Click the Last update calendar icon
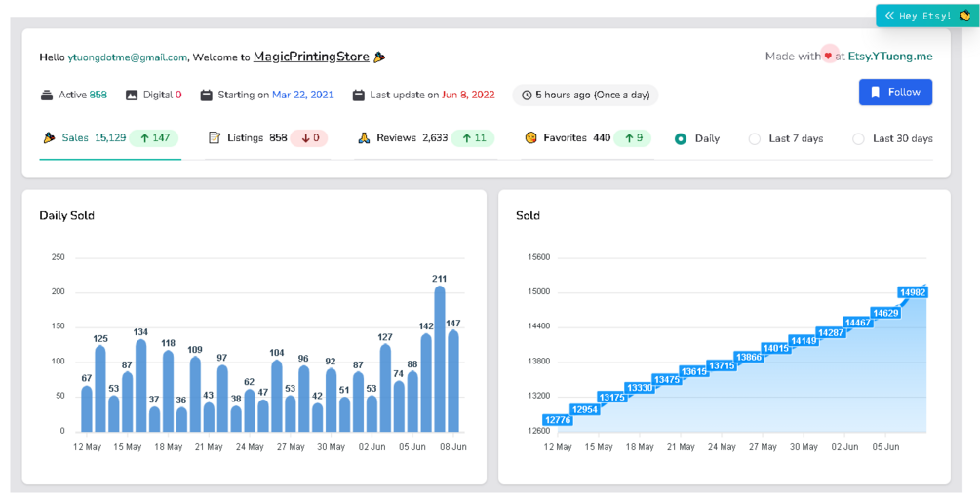The width and height of the screenshot is (980, 497). pyautogui.click(x=358, y=96)
